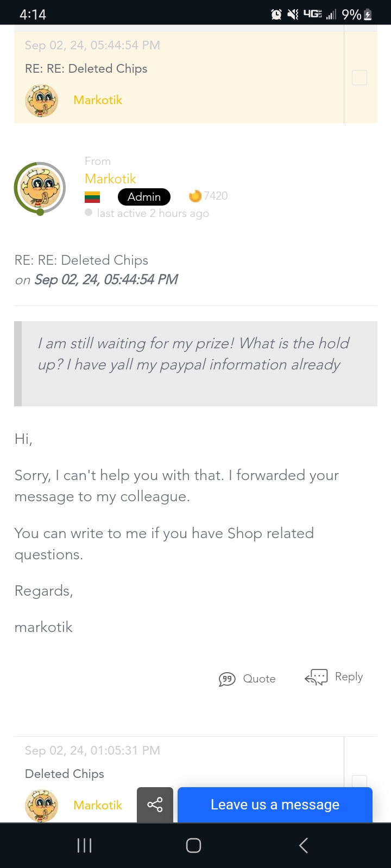Tap the gold coin points icon
The height and width of the screenshot is (868, 391).
point(195,196)
